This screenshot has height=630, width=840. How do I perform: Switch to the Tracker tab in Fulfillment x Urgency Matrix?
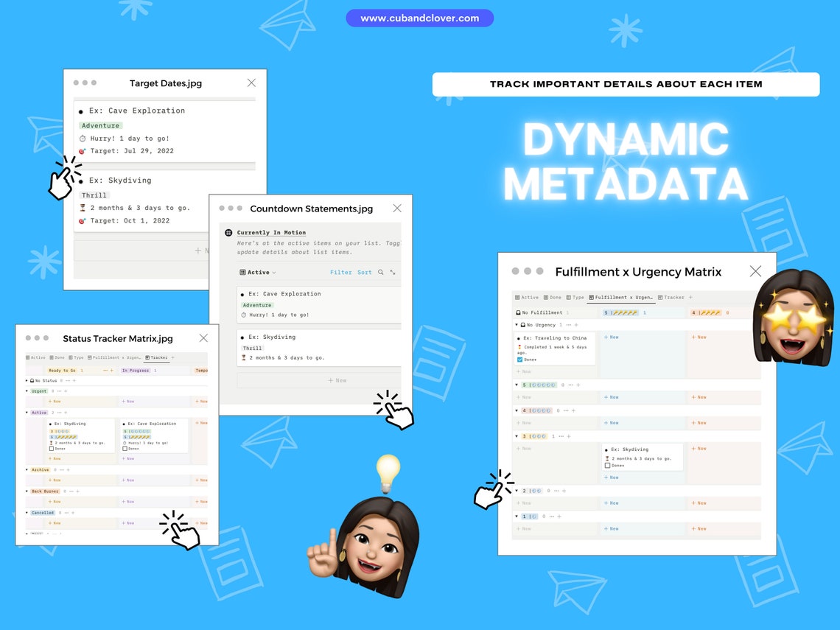tap(671, 297)
